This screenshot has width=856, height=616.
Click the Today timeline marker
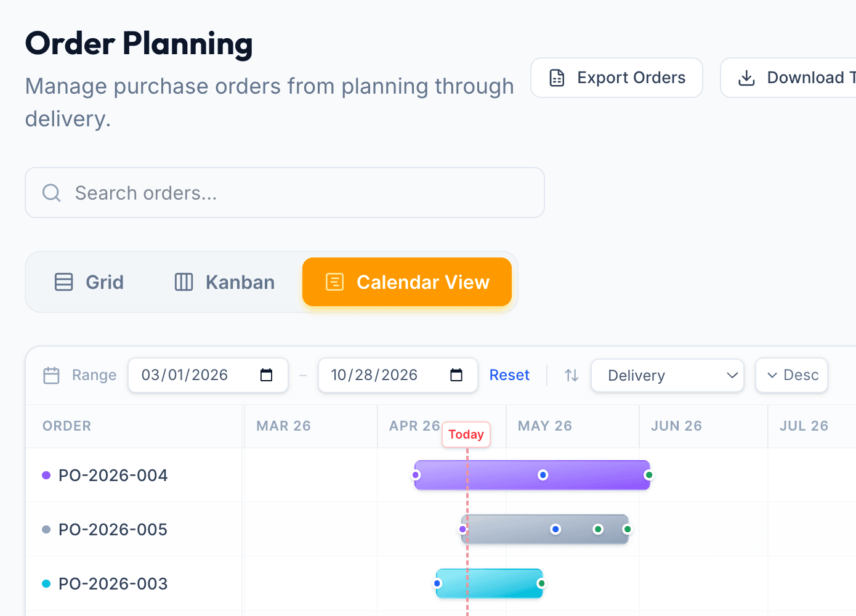pos(466,434)
